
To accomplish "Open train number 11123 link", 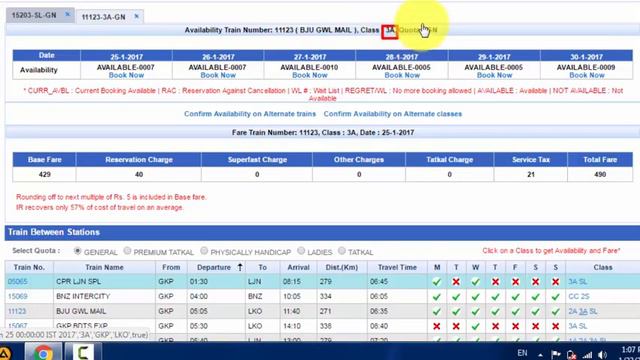I will click(x=17, y=311).
